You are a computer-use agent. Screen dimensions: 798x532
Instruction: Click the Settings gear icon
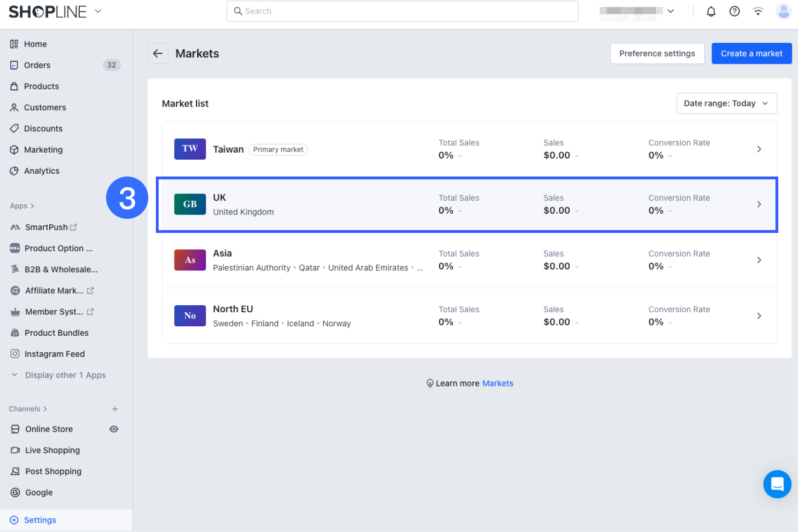pyautogui.click(x=14, y=520)
